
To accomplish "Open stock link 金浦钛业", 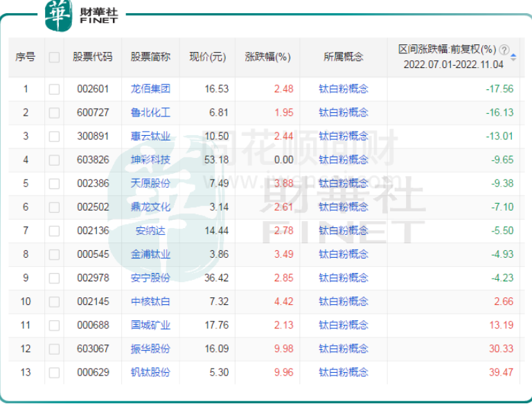I will tap(150, 254).
